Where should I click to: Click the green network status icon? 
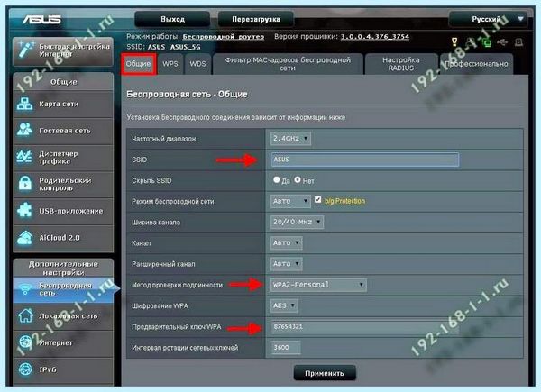pyautogui.click(x=487, y=42)
